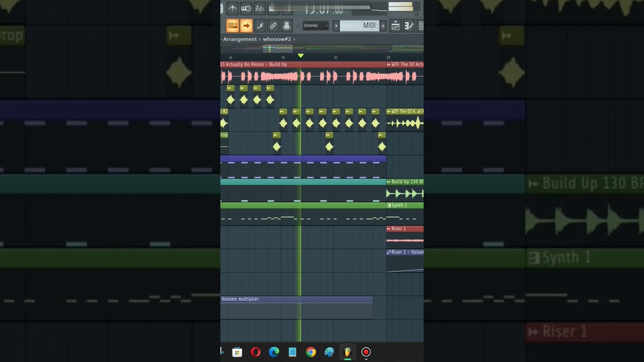
Task: Open Notepad from taskbar
Action: (x=292, y=352)
